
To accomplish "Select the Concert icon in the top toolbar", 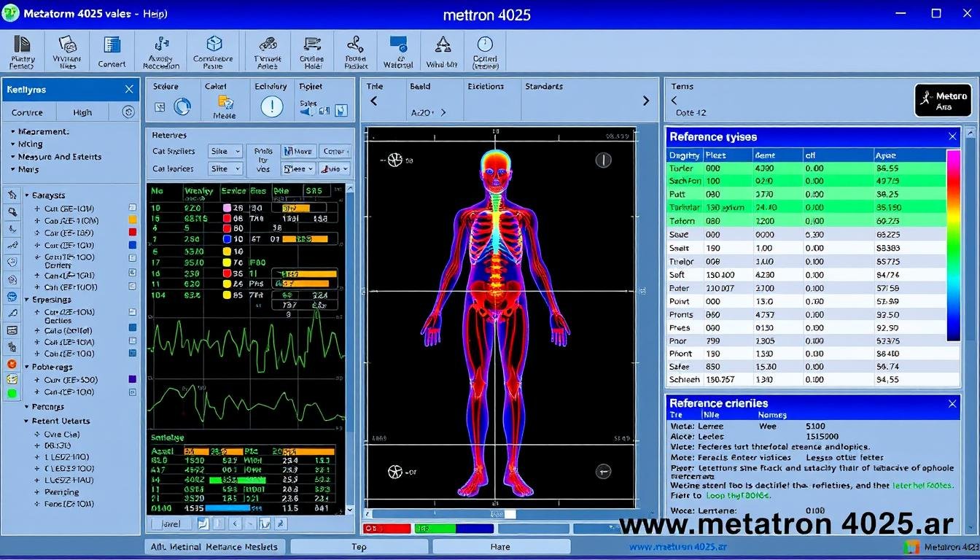I will (111, 51).
